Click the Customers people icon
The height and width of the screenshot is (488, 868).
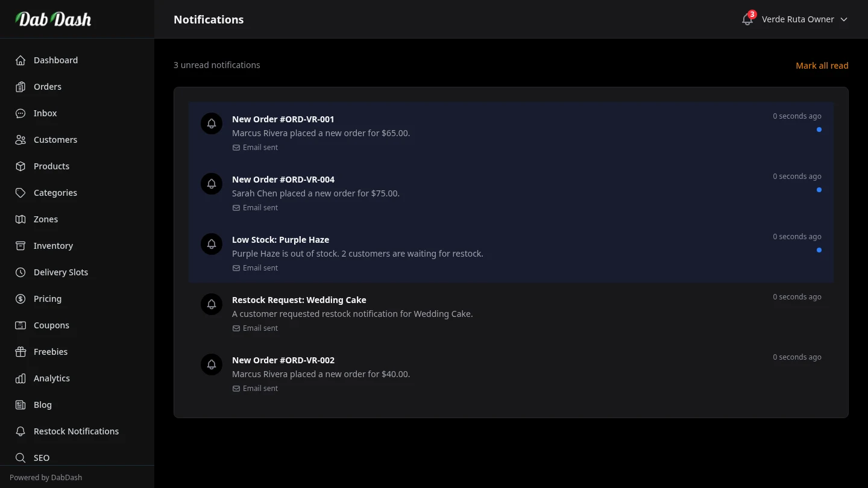(x=20, y=140)
